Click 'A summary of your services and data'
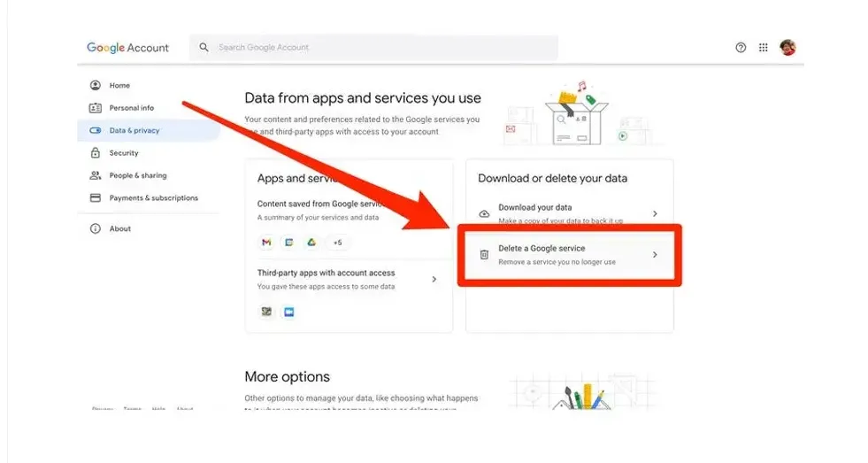 click(318, 218)
